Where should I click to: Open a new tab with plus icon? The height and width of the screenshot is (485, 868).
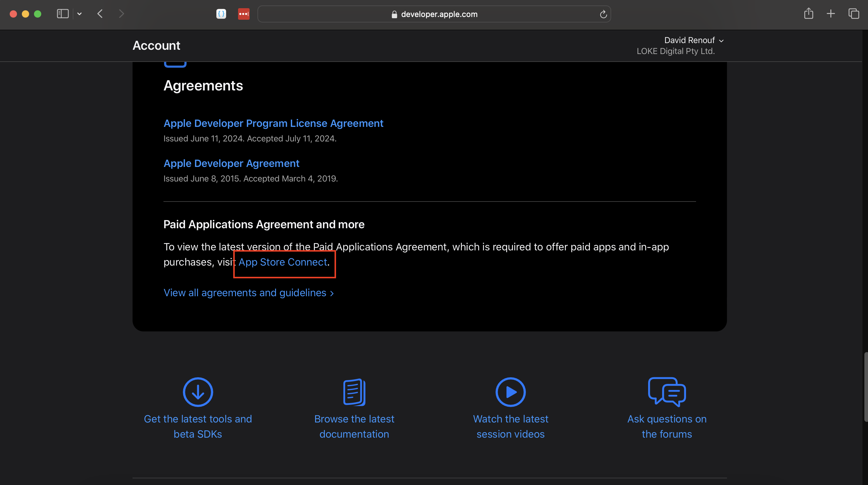click(831, 14)
